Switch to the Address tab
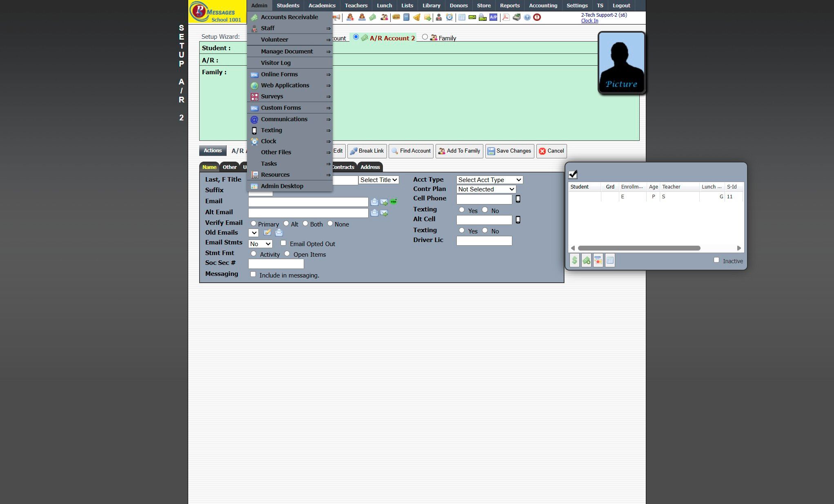834x504 pixels. 370,167
